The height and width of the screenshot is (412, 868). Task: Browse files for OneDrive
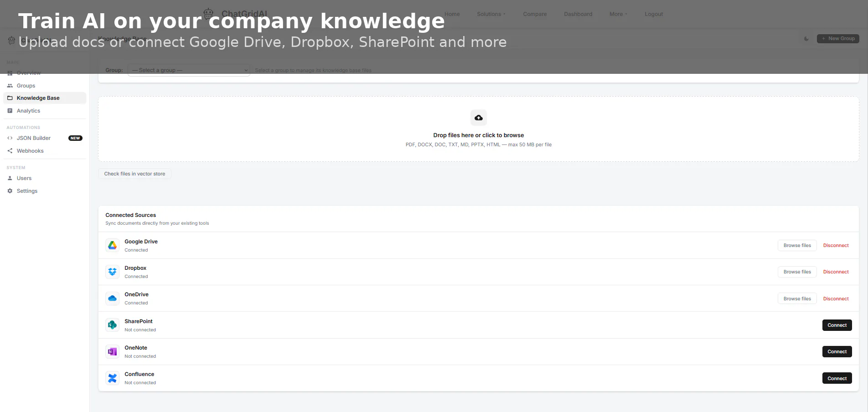tap(797, 299)
